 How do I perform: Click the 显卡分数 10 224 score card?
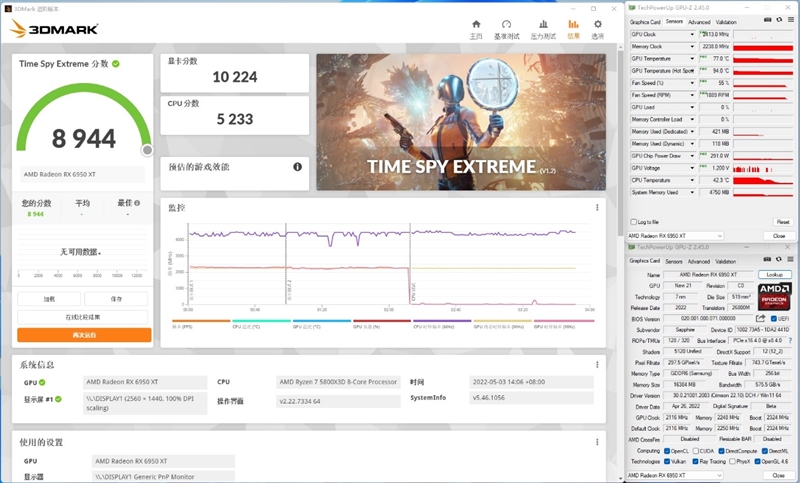[x=235, y=73]
